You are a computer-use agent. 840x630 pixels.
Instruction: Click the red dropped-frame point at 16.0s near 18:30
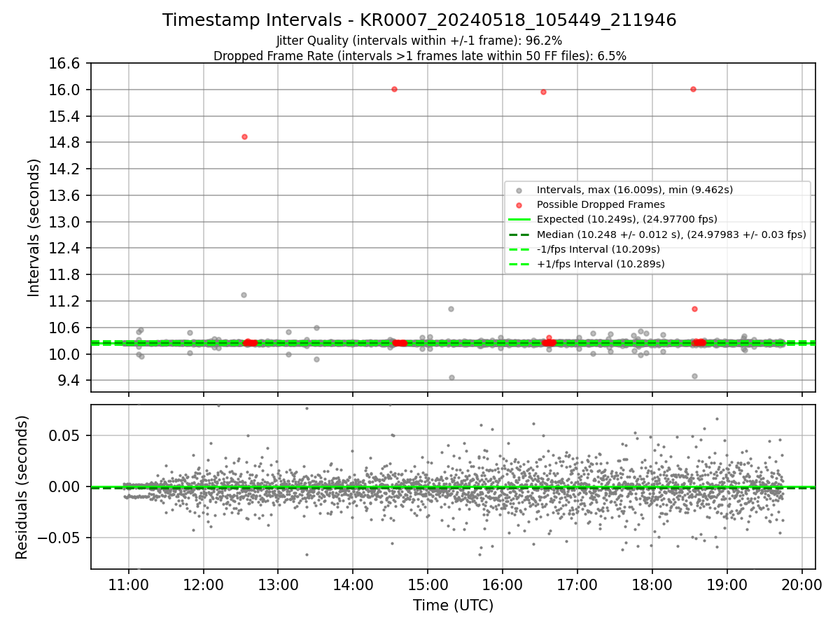point(693,89)
